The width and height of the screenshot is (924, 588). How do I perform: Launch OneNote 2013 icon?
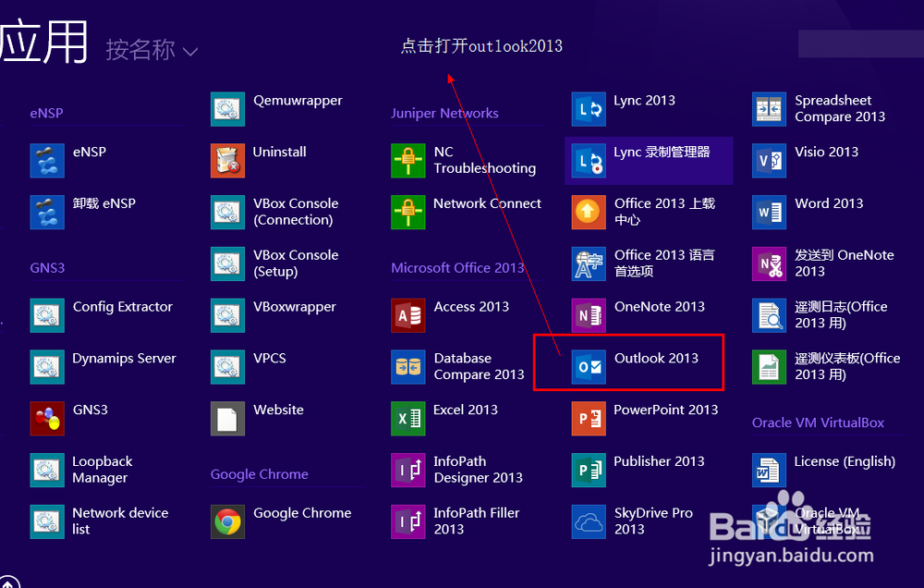pyautogui.click(x=589, y=315)
